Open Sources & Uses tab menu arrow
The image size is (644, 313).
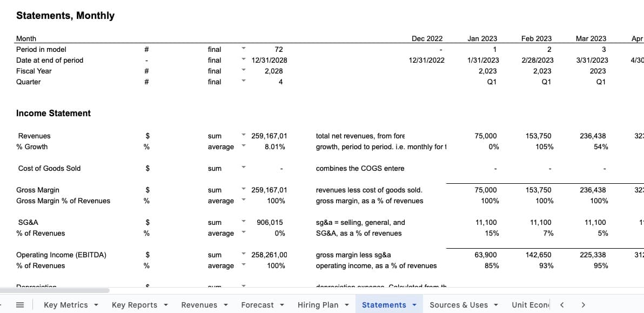(497, 305)
